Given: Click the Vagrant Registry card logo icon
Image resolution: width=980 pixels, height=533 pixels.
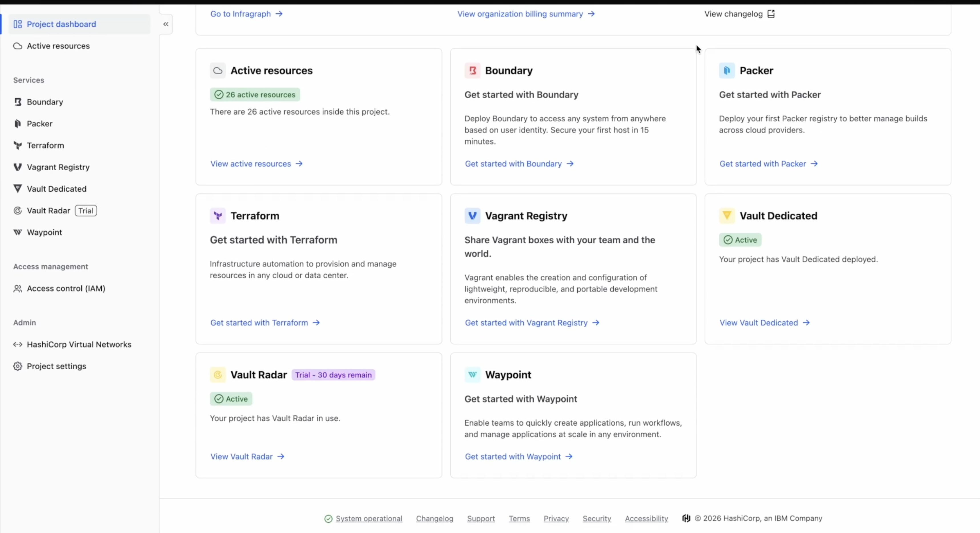Looking at the screenshot, I should (472, 216).
